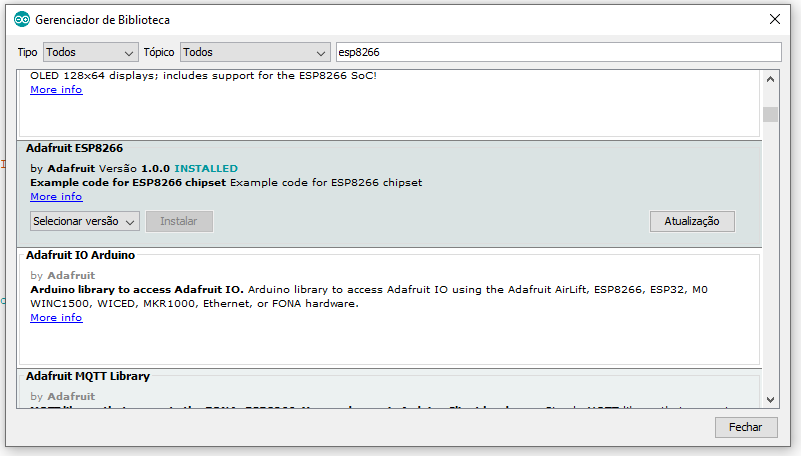Expand the Selecionar versão dropdown

pyautogui.click(x=85, y=221)
